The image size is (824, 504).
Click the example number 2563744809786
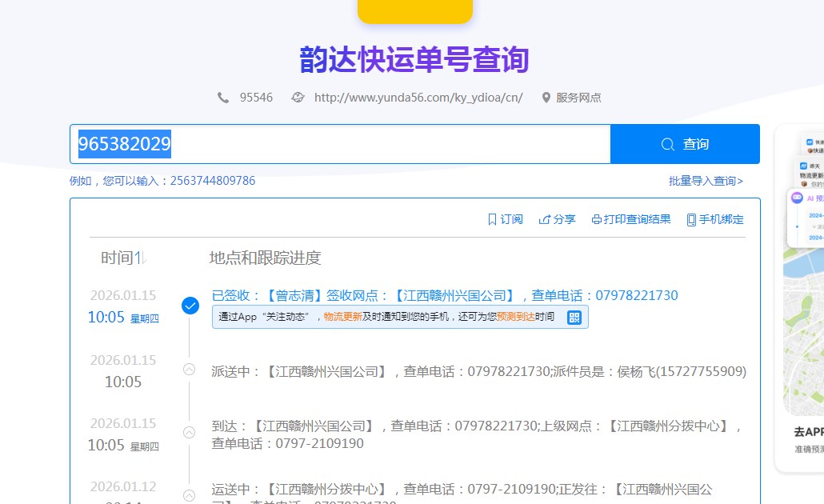click(x=213, y=181)
